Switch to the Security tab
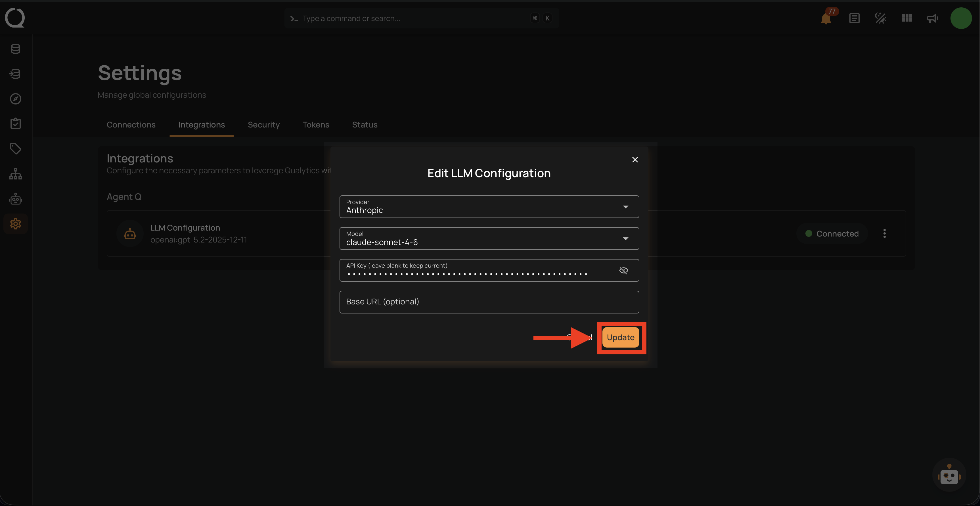 (x=264, y=125)
